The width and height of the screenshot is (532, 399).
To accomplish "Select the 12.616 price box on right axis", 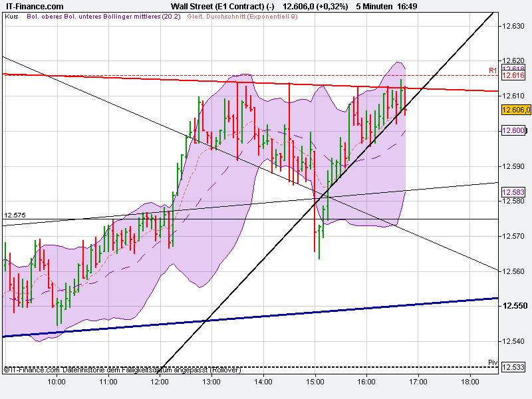I will click(512, 74).
